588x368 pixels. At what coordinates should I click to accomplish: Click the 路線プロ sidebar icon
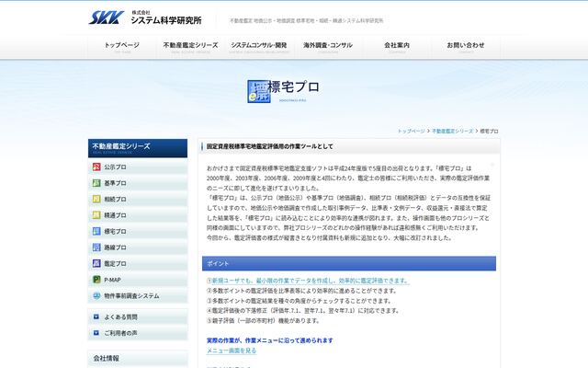(x=96, y=247)
